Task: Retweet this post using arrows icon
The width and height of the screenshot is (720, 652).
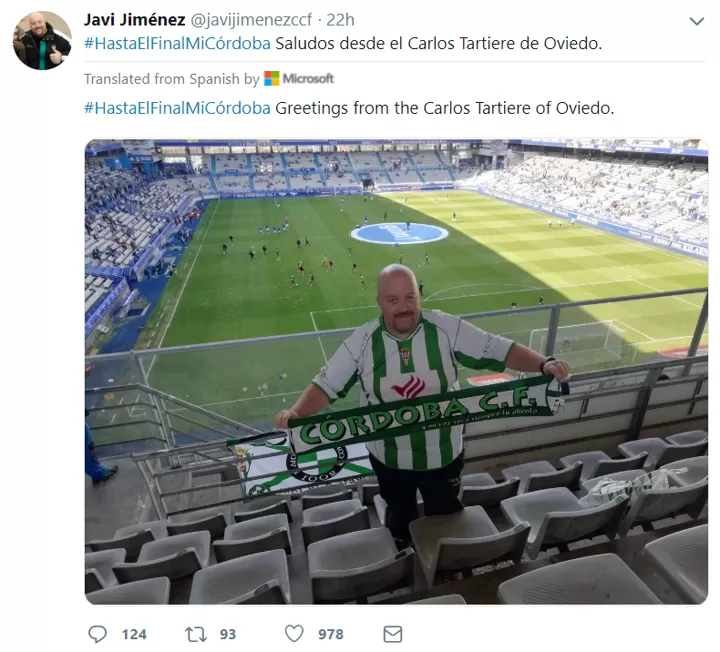Action: (x=196, y=634)
